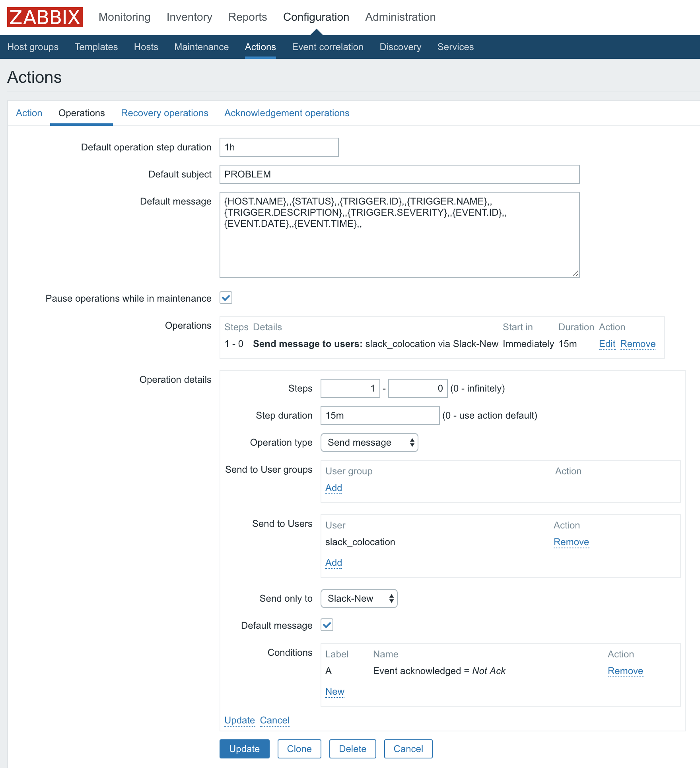The image size is (700, 768).
Task: Switch to Recovery operations tab
Action: (164, 113)
